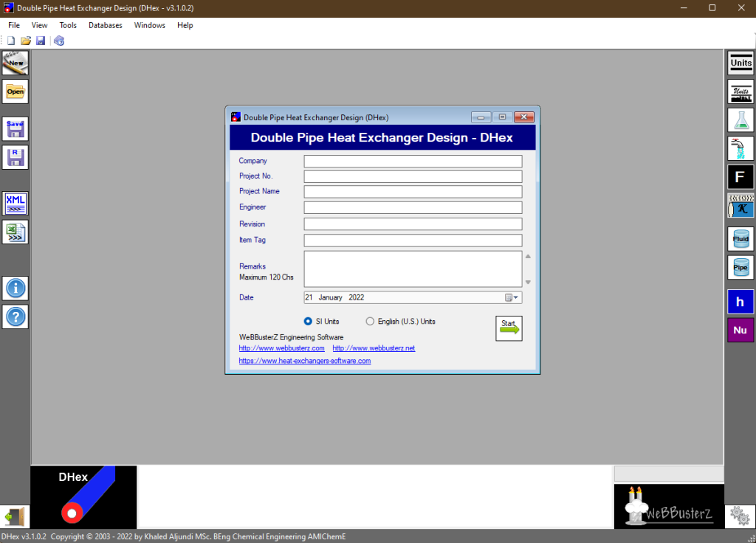Click the 'K' thermal conductivity icon
756x543 pixels.
pyautogui.click(x=740, y=205)
